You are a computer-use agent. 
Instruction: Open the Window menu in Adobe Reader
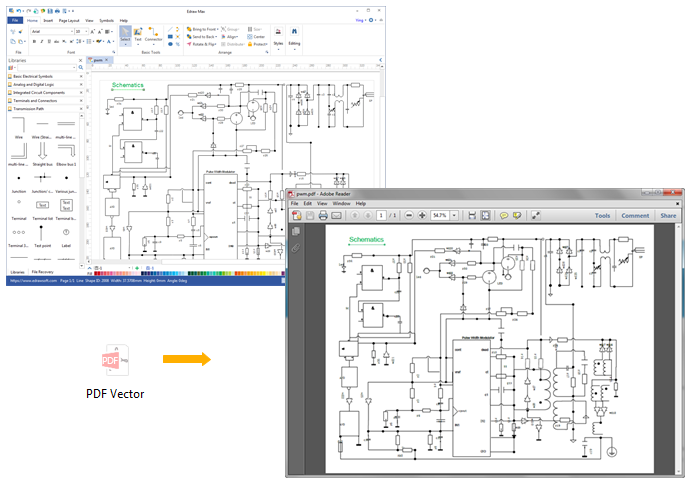click(x=341, y=203)
